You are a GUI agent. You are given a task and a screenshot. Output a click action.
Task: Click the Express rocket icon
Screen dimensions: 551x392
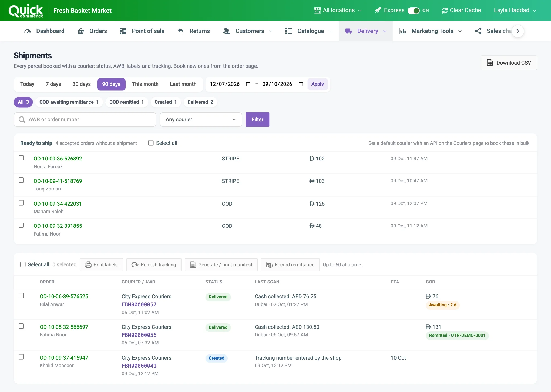click(378, 11)
